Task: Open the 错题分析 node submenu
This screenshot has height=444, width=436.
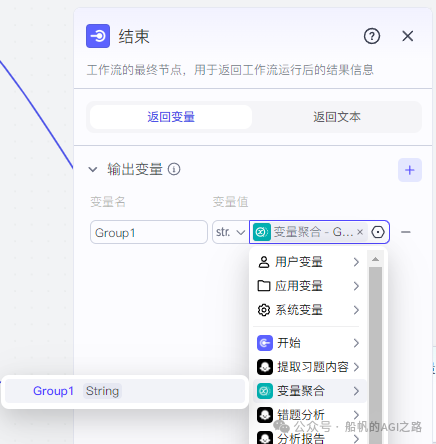Action: 309,415
